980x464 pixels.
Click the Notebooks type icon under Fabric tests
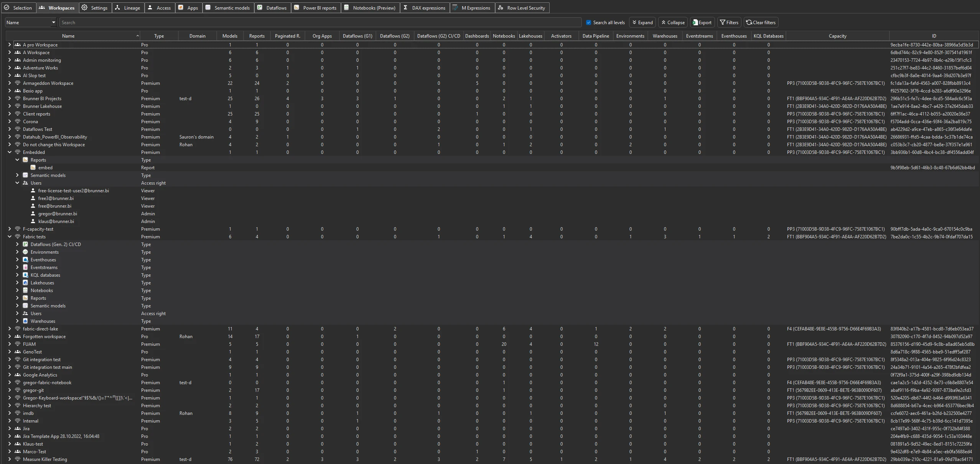25,290
